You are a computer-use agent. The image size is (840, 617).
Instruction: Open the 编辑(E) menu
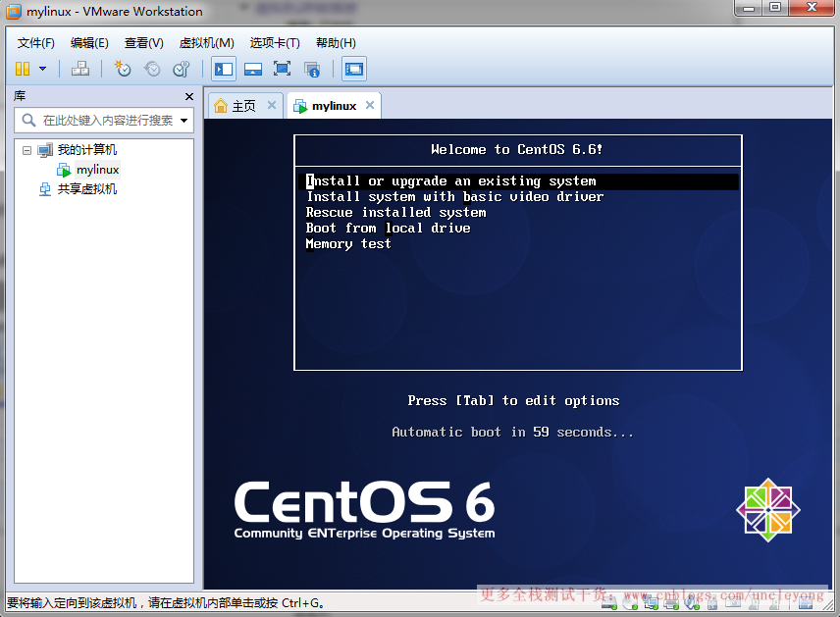89,43
